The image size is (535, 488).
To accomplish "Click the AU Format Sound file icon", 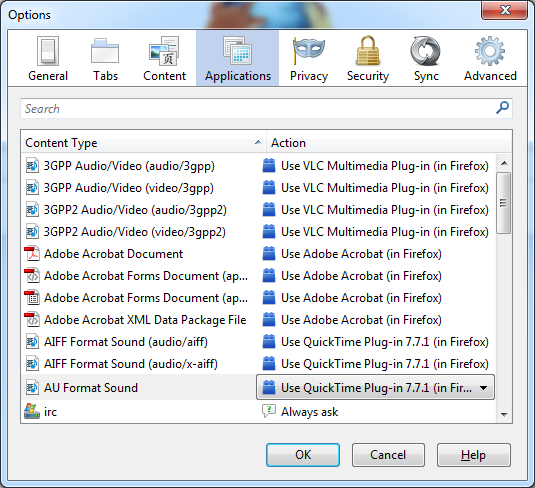I will (x=32, y=388).
